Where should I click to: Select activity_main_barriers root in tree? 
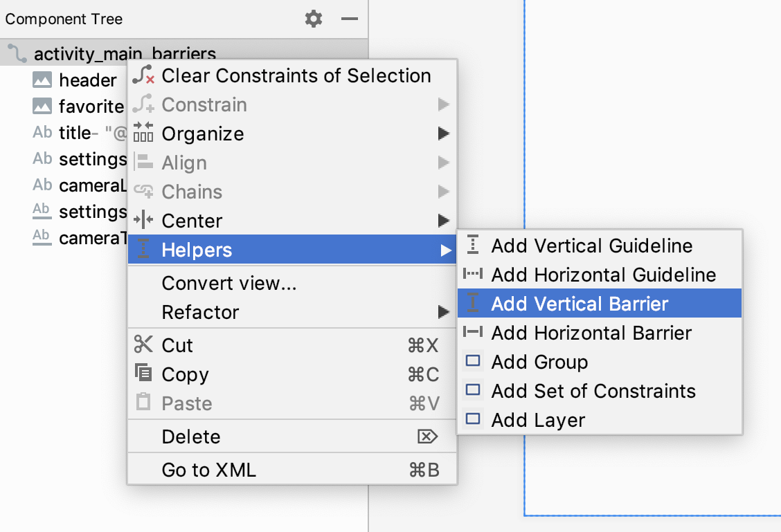coord(125,54)
